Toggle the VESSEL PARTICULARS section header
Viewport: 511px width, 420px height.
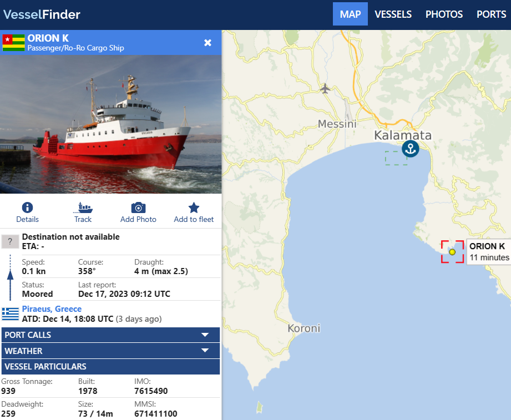click(x=110, y=367)
